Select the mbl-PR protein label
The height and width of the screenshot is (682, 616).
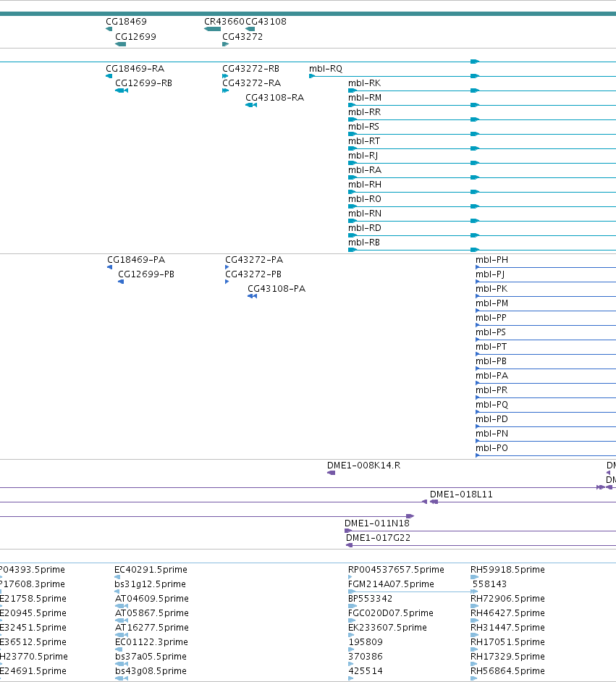coord(491,390)
